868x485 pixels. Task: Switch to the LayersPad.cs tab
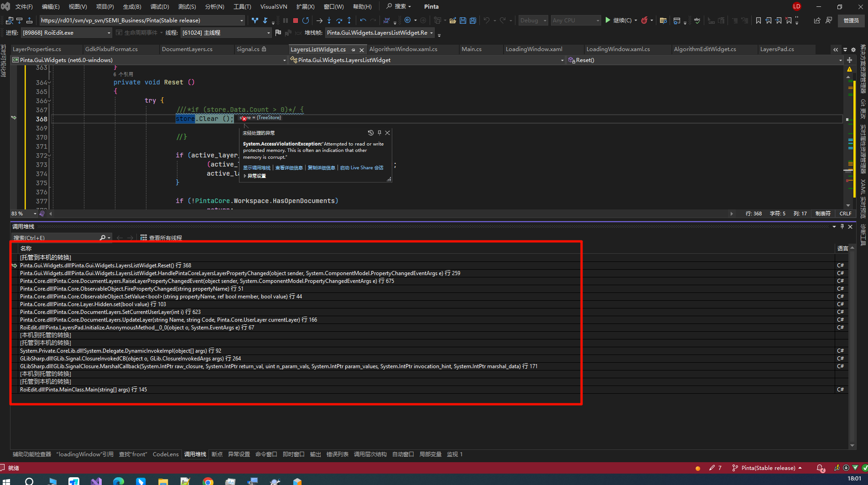coord(777,49)
